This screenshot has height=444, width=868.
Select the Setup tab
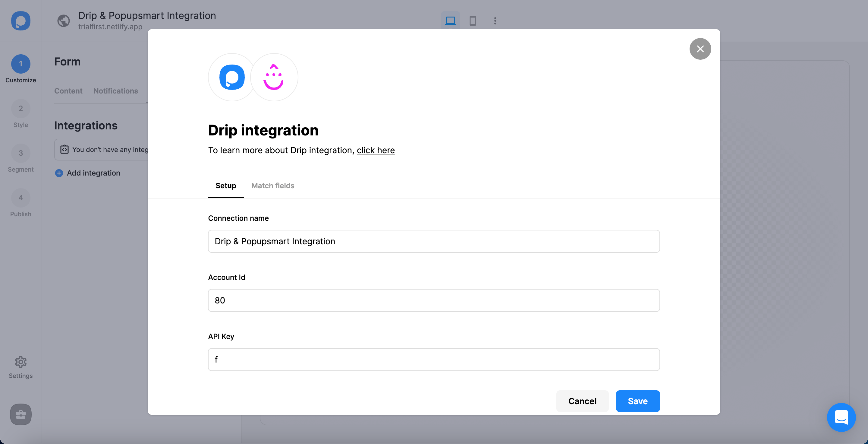[x=226, y=186]
